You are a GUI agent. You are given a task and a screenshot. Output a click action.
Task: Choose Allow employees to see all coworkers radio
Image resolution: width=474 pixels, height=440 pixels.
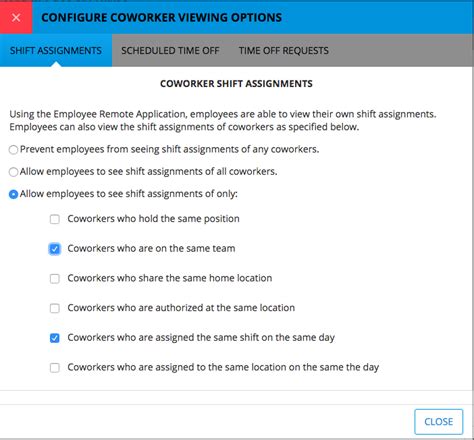click(x=13, y=172)
